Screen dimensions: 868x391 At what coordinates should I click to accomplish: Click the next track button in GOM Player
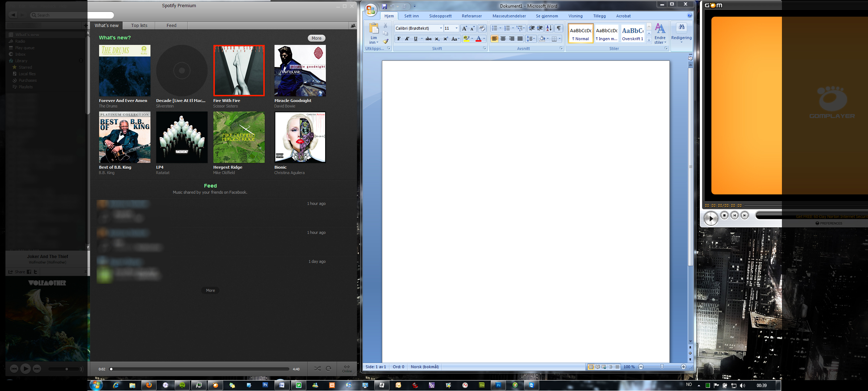coord(745,215)
